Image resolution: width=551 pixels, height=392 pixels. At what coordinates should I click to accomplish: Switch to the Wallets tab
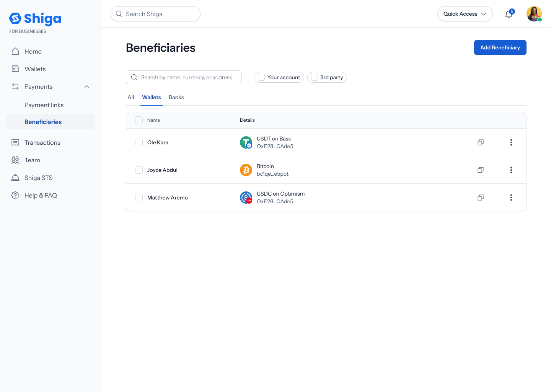point(152,97)
